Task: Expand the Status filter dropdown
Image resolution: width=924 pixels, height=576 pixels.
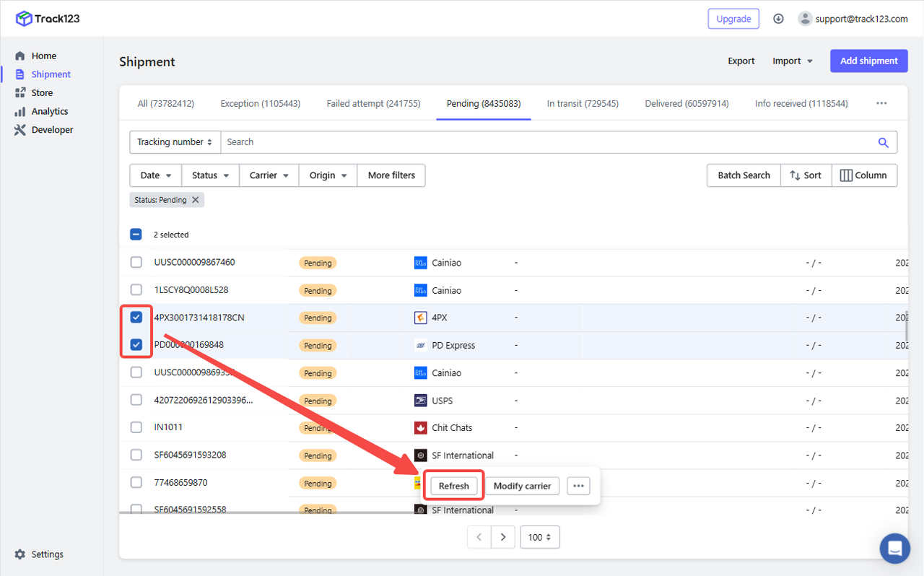Action: [211, 175]
